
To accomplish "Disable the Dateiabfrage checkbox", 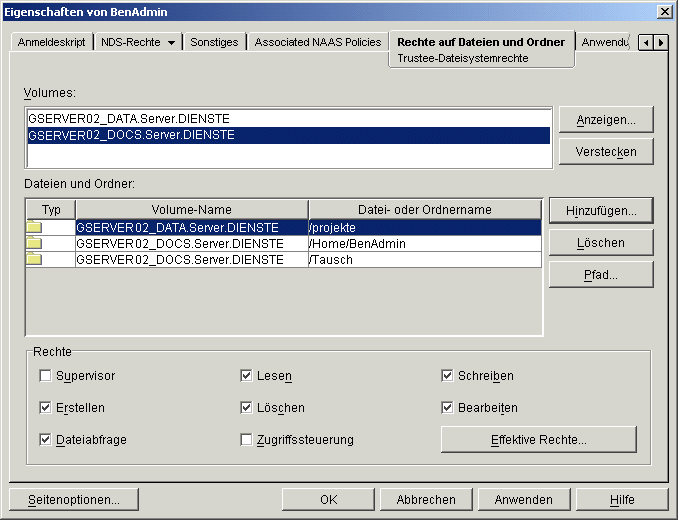I will (x=45, y=440).
